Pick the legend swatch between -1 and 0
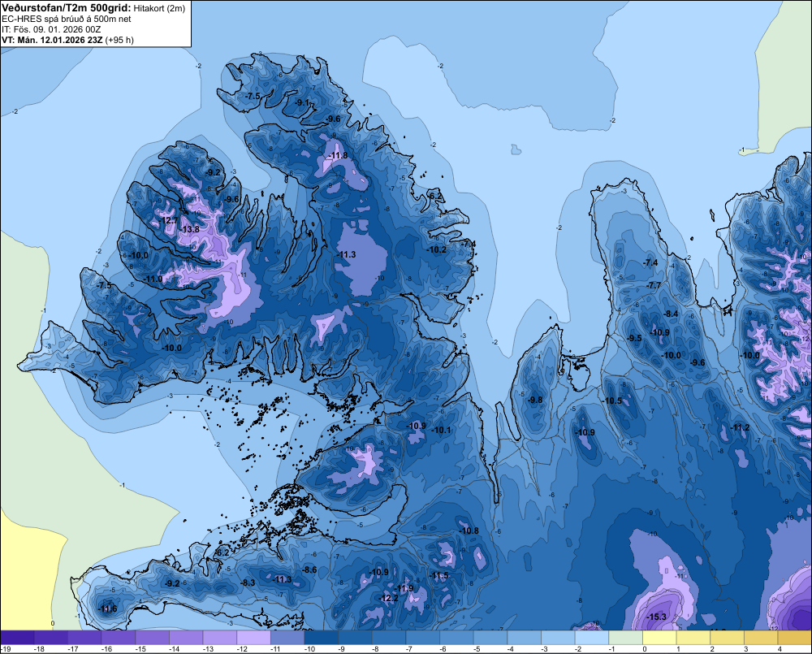 [625, 638]
